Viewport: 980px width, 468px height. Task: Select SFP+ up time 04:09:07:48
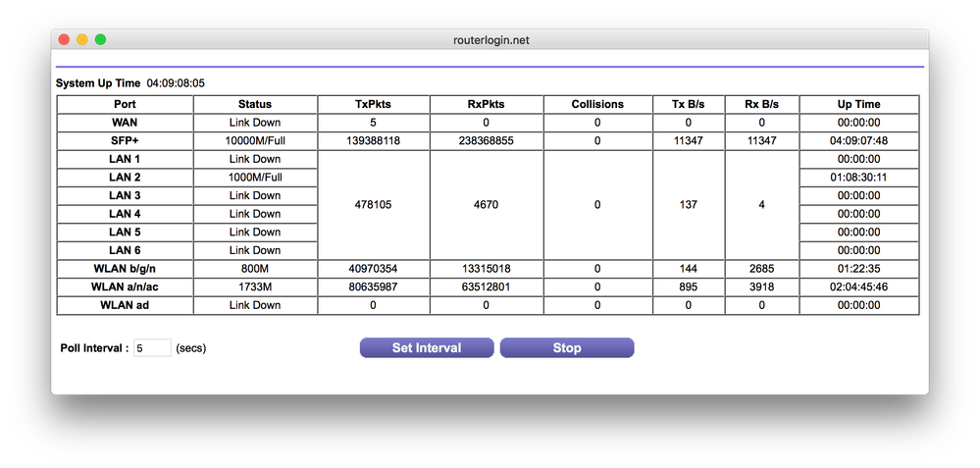tap(858, 140)
